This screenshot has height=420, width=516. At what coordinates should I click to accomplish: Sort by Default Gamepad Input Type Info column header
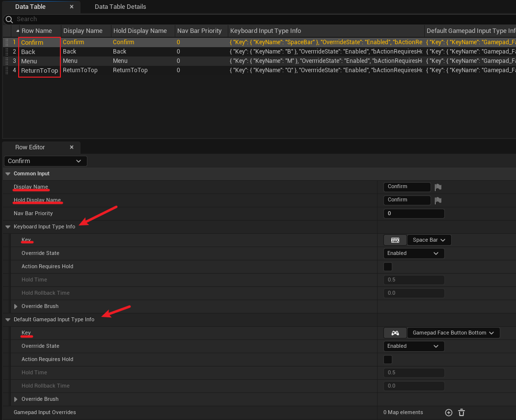[471, 30]
